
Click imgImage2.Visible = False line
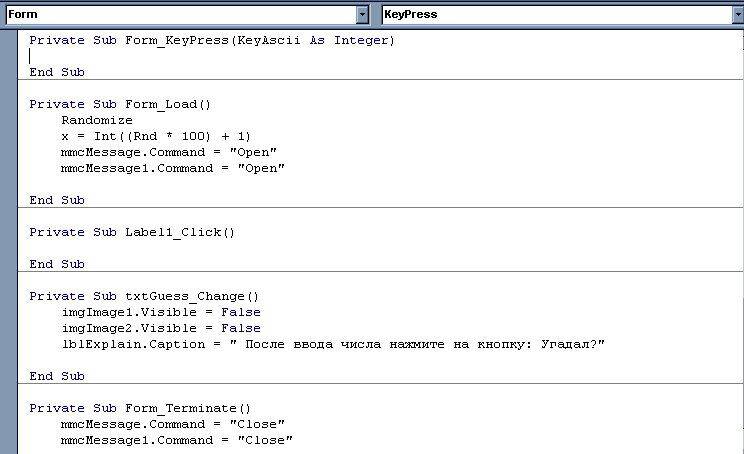161,328
